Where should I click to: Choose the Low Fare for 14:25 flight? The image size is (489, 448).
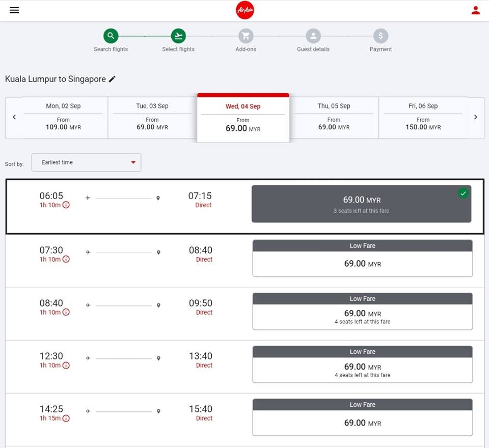[x=362, y=417]
